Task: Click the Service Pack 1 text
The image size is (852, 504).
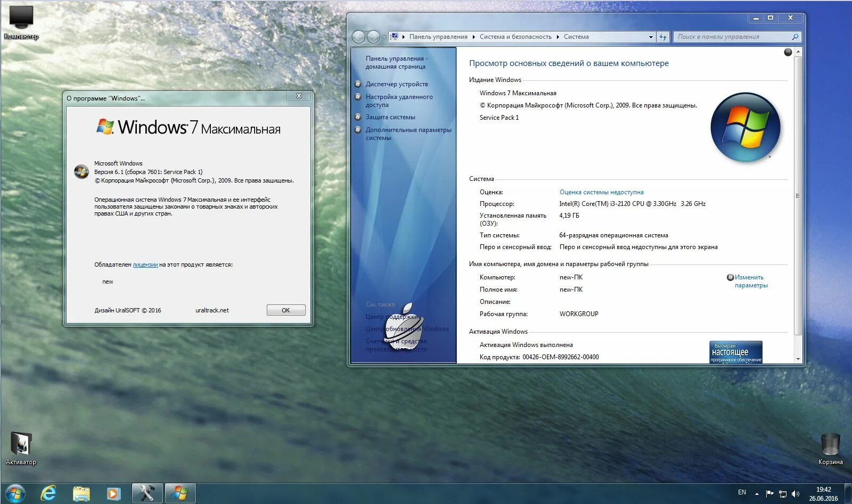Action: coord(499,118)
